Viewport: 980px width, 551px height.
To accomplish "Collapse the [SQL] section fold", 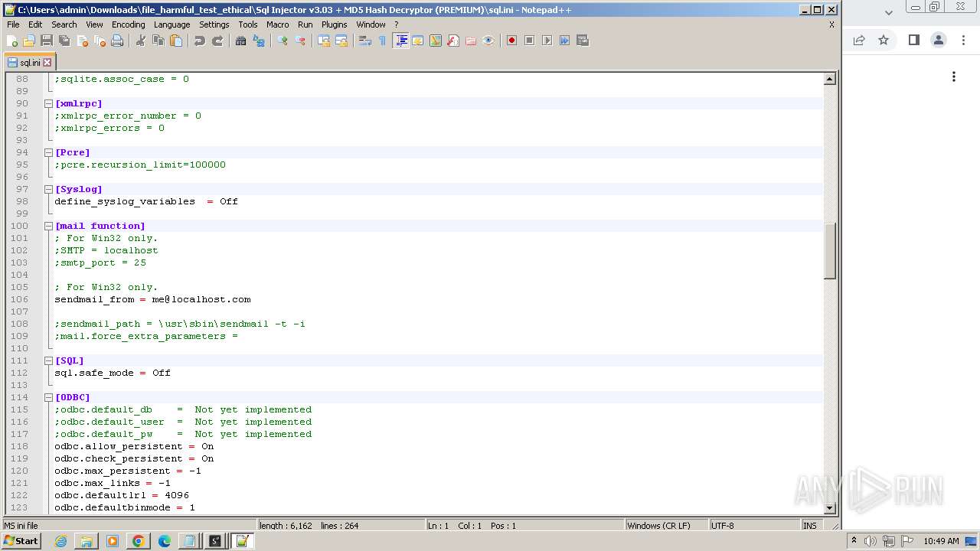I will click(48, 360).
